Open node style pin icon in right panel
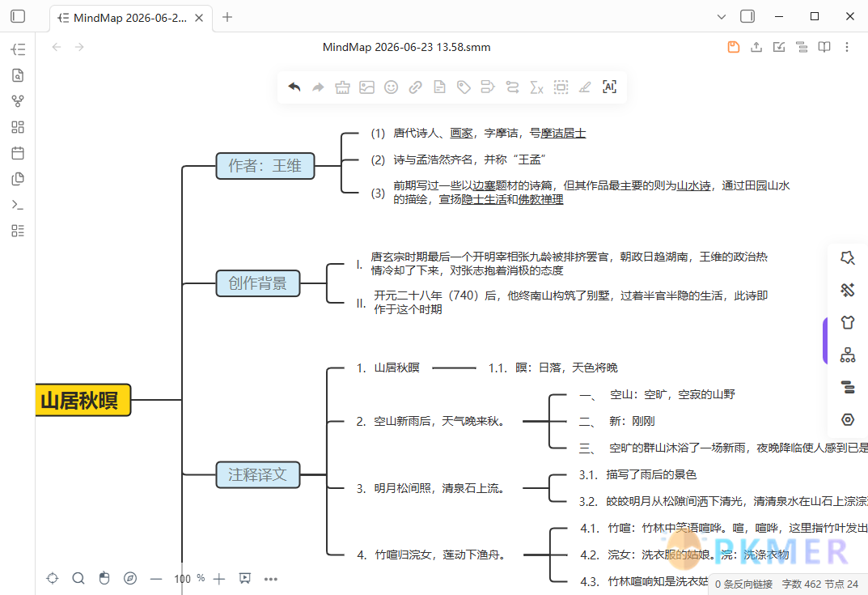This screenshot has width=868, height=595. 848,257
